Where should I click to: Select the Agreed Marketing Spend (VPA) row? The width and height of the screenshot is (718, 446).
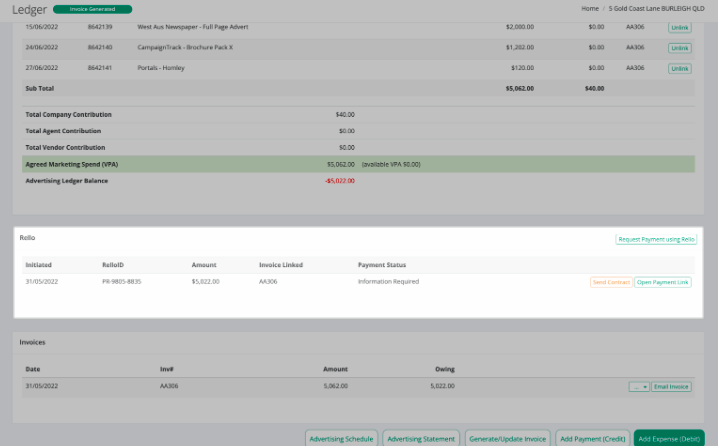(x=358, y=164)
